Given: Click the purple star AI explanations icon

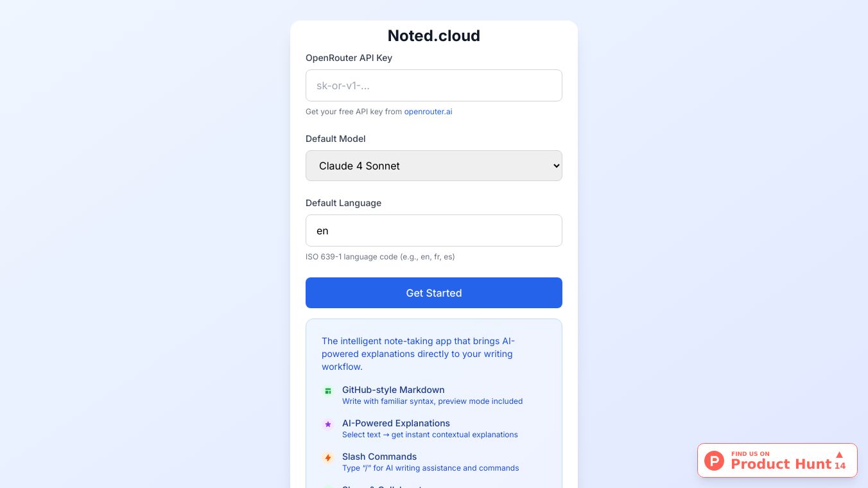Looking at the screenshot, I should tap(328, 424).
